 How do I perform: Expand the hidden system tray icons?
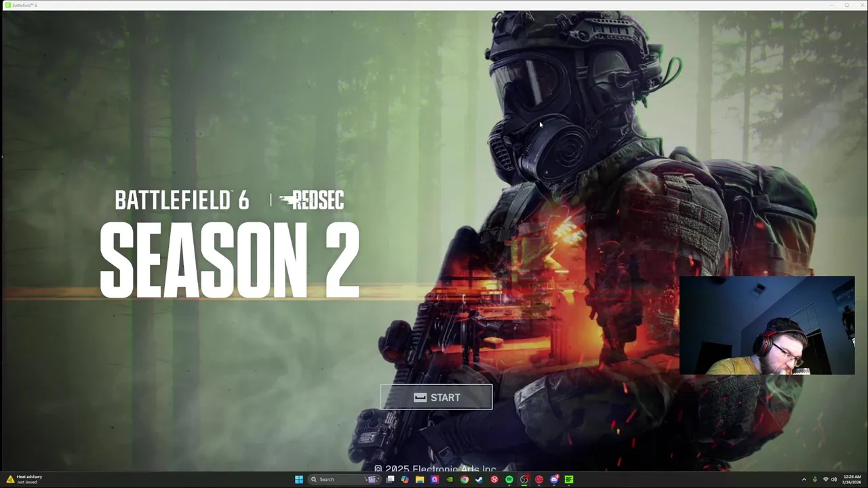pos(804,480)
